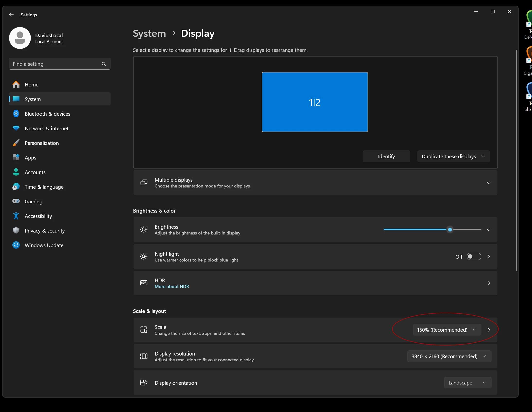Go to Privacy & security page
The width and height of the screenshot is (532, 412).
(45, 231)
